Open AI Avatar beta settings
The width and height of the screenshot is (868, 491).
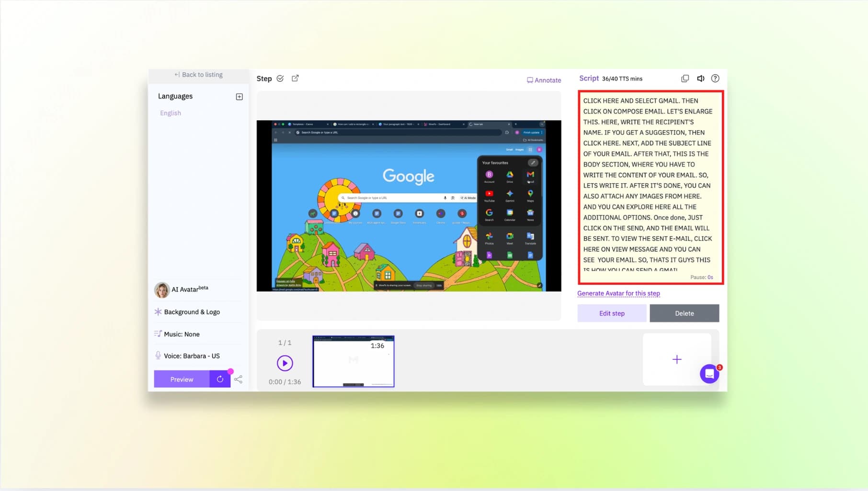(190, 290)
